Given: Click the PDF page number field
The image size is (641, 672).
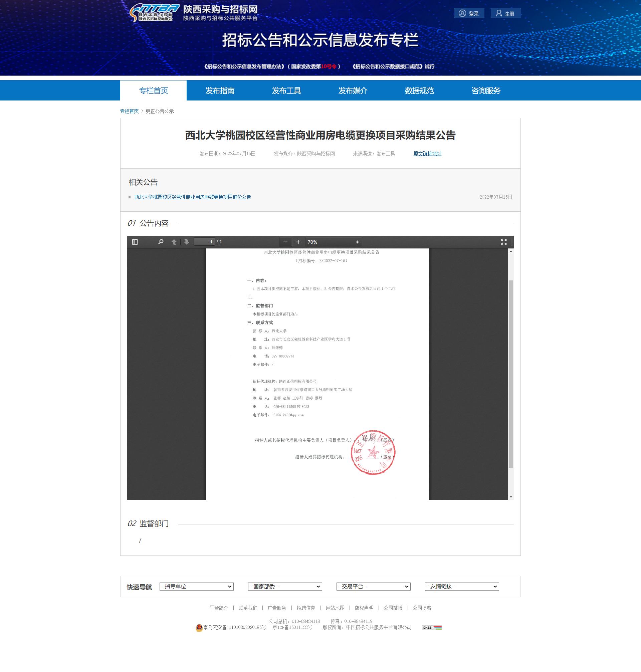Looking at the screenshot, I should (204, 242).
